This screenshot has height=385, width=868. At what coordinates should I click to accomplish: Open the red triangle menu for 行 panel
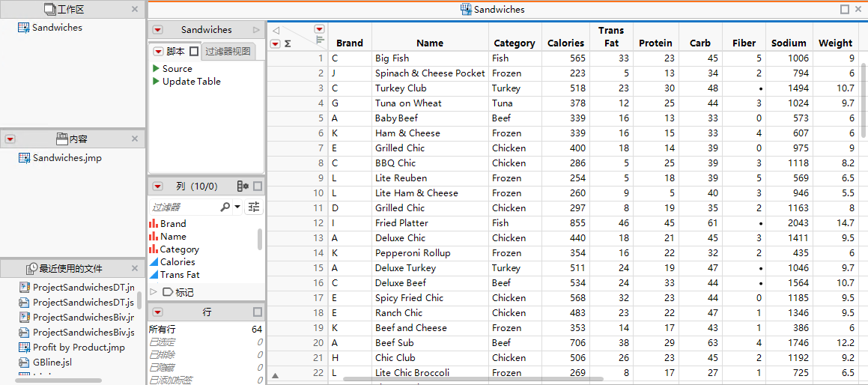click(x=158, y=312)
